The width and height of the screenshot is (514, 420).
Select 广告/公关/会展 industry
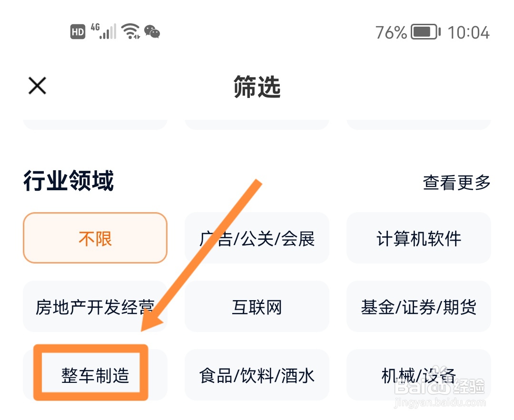click(257, 238)
